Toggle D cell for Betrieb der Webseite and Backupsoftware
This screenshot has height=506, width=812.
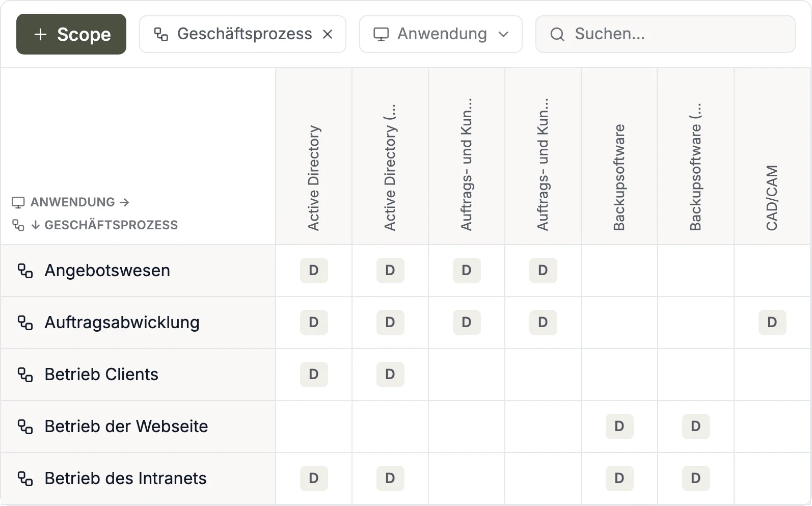pos(619,427)
